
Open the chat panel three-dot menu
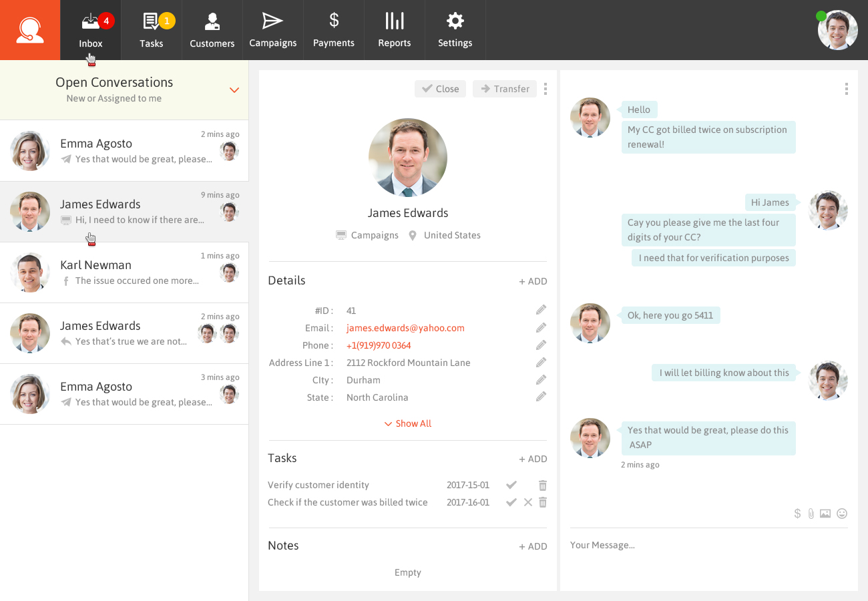(x=846, y=89)
